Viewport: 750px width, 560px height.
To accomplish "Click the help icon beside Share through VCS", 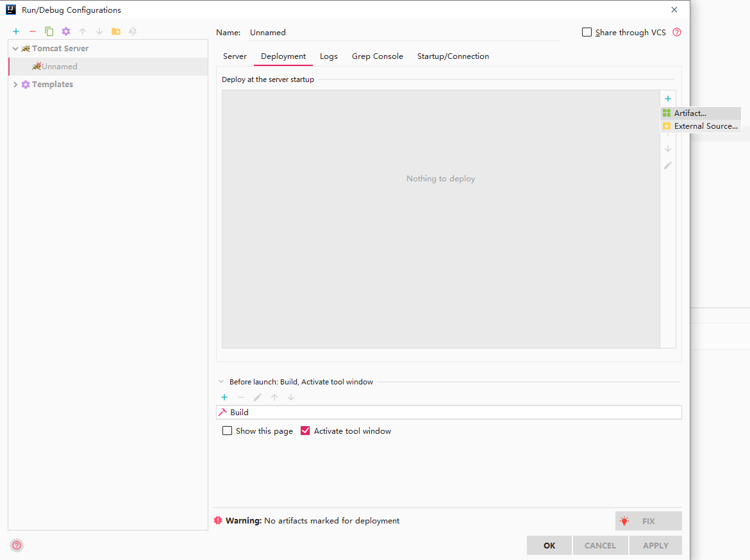I will pyautogui.click(x=677, y=32).
